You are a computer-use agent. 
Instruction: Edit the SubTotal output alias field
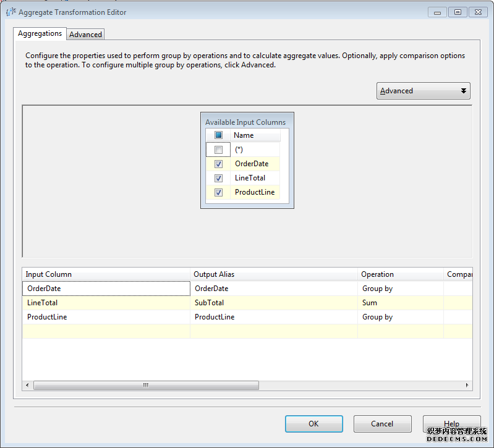[x=273, y=303]
